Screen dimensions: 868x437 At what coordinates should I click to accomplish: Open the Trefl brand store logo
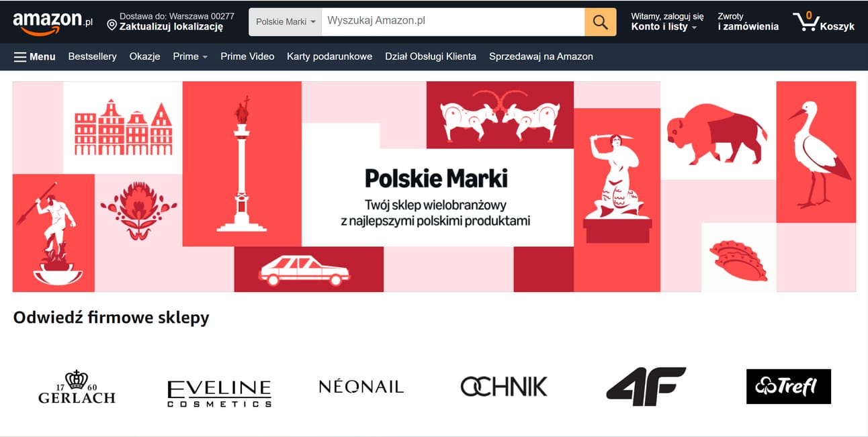coord(789,387)
